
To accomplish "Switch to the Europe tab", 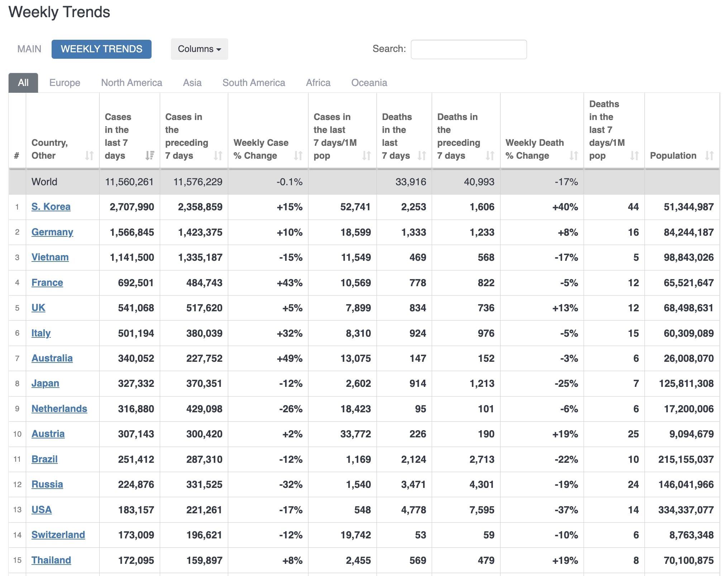I will point(65,82).
